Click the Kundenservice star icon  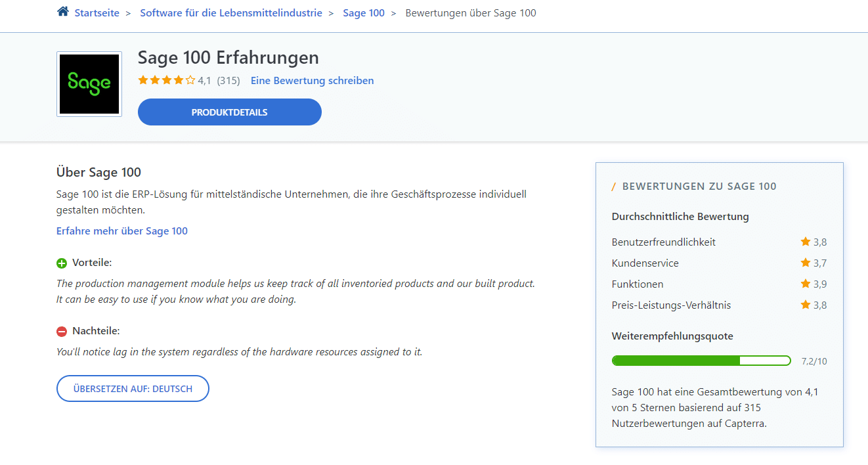[806, 263]
